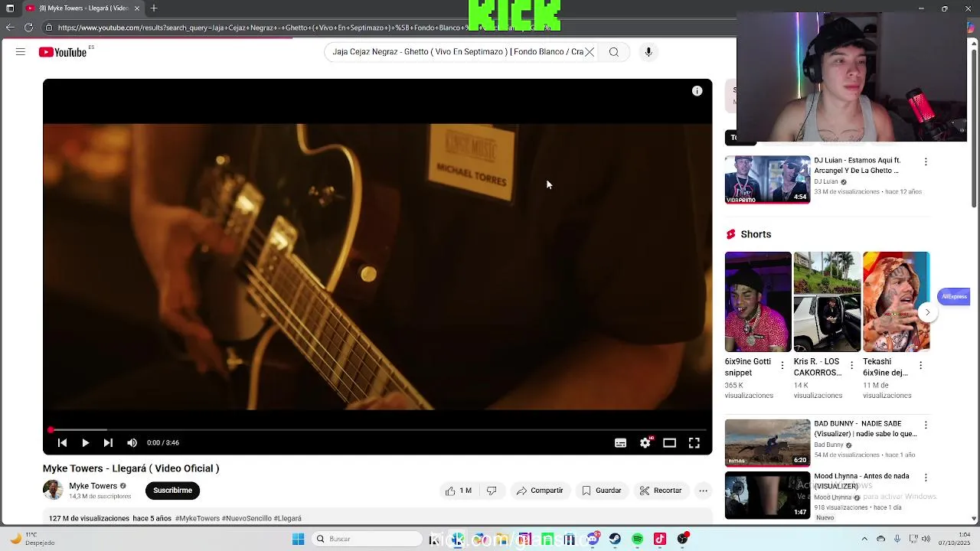Click the #NuevoSencillo hashtag
980x551 pixels.
[x=246, y=518]
